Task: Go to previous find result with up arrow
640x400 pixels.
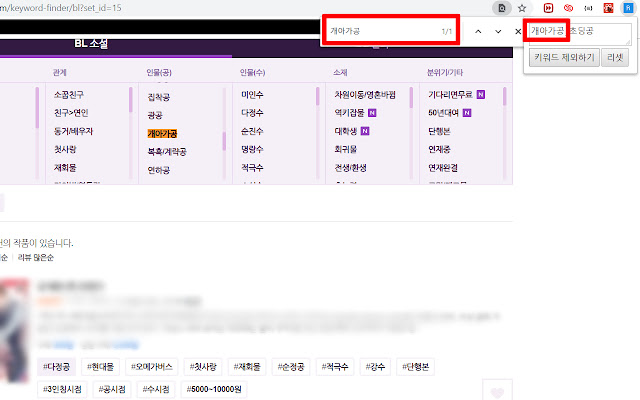Action: point(478,31)
